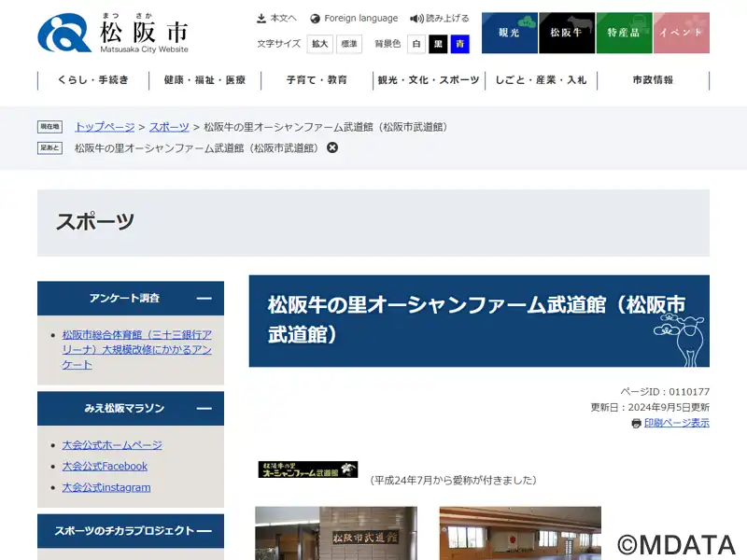Collapse the みえ松阪マラソン sidebar section

pos(204,409)
